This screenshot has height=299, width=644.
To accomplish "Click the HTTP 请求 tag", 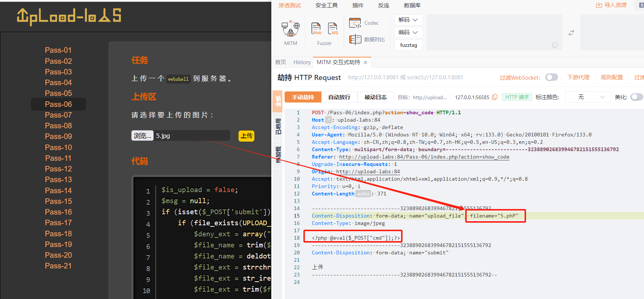I will (517, 97).
